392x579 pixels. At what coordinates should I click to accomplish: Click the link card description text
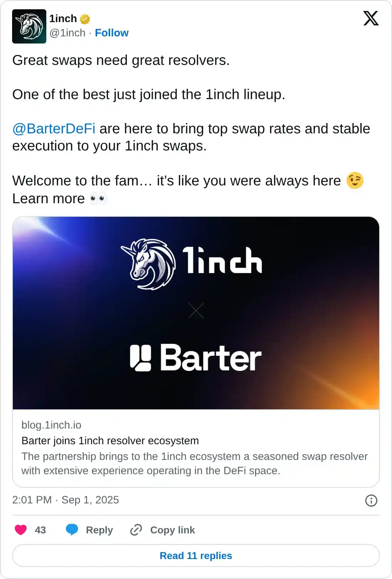point(194,463)
